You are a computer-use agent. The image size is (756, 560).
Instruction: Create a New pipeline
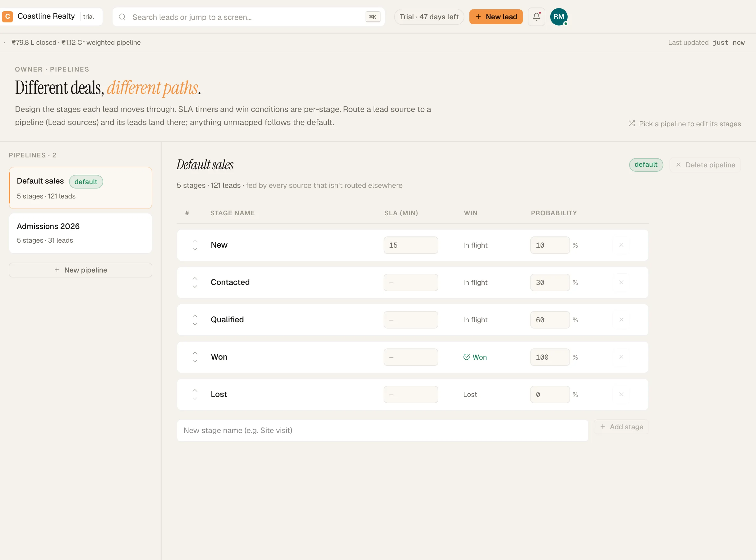pos(81,270)
